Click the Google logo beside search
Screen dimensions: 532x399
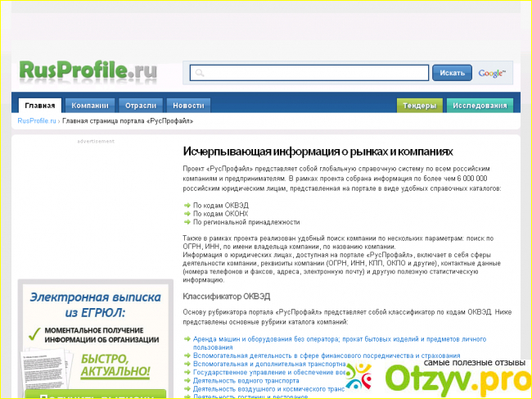pos(492,73)
